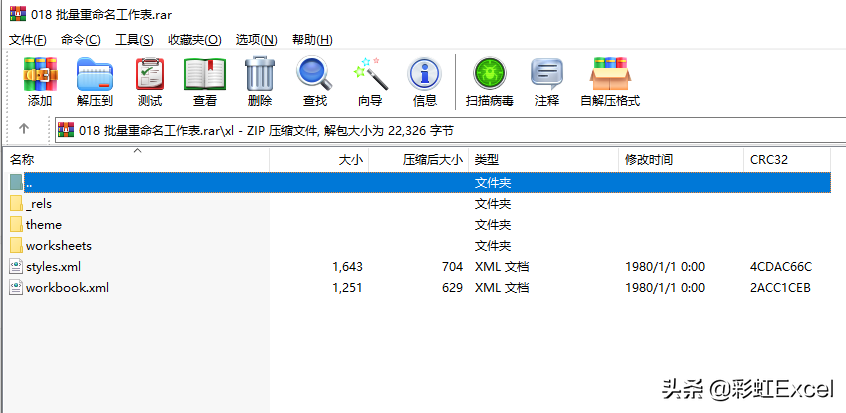Launch the 向导 (Wizard) wand icon
The width and height of the screenshot is (846, 413).
coord(370,74)
